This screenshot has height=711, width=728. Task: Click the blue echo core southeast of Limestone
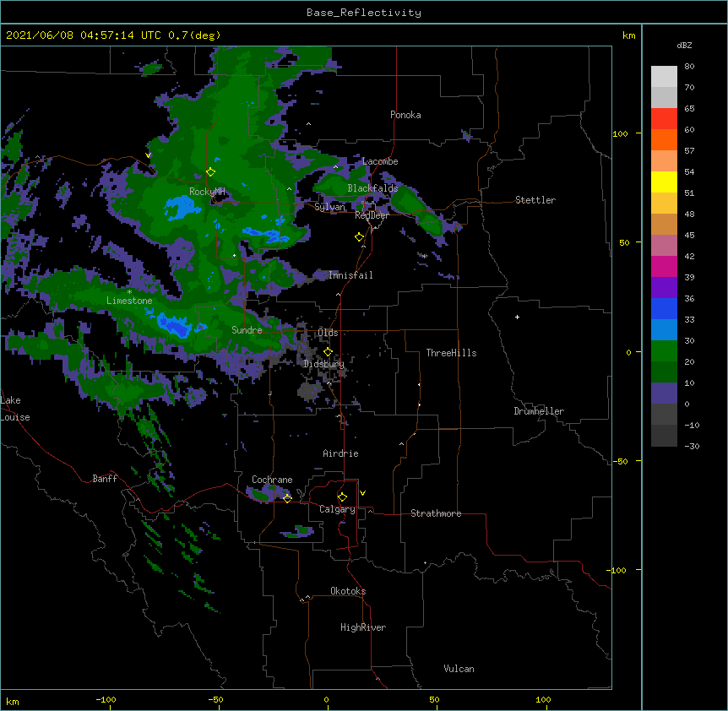tap(174, 325)
